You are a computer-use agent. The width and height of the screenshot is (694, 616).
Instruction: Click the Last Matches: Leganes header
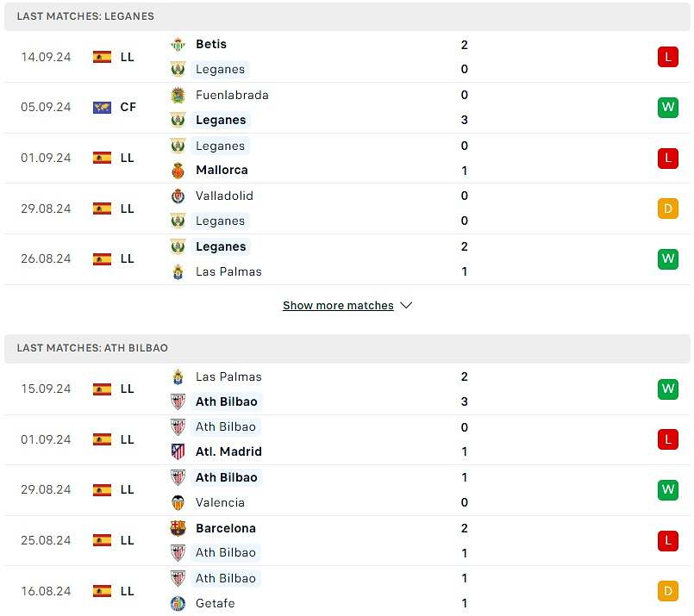[x=86, y=16]
